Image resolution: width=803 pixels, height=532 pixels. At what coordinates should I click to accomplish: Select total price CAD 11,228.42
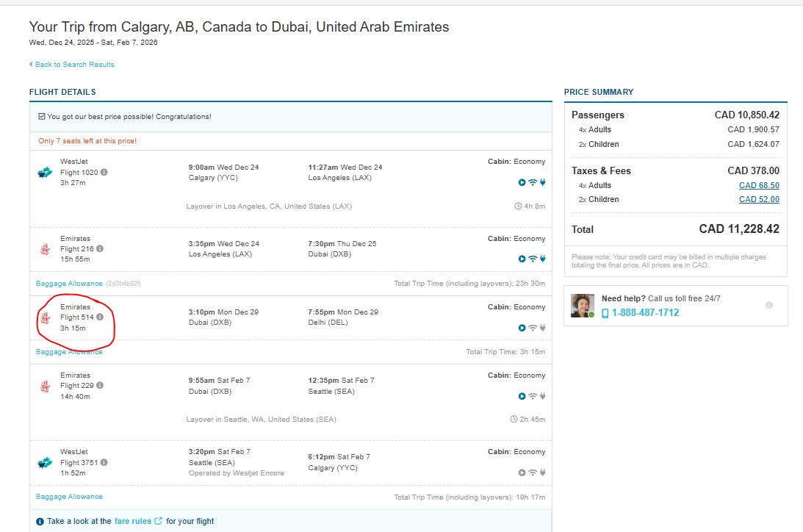coord(739,229)
